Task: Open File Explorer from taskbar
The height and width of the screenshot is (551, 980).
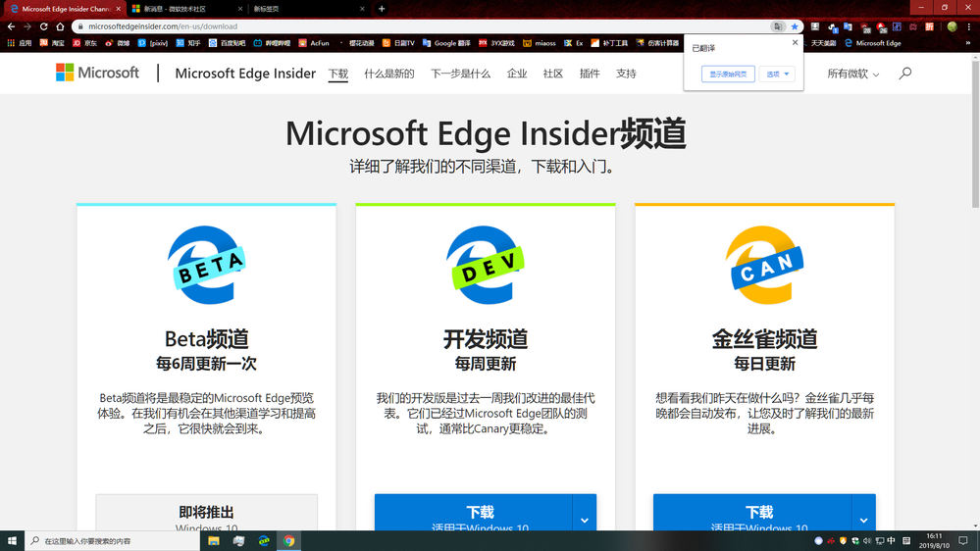Action: point(213,541)
